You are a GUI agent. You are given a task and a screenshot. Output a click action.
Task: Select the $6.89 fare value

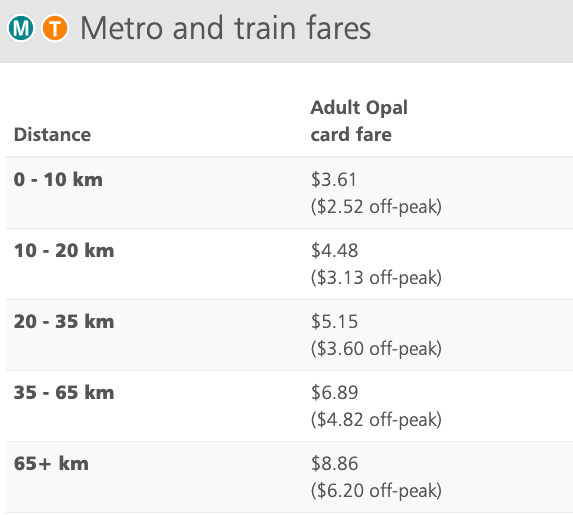coord(334,392)
